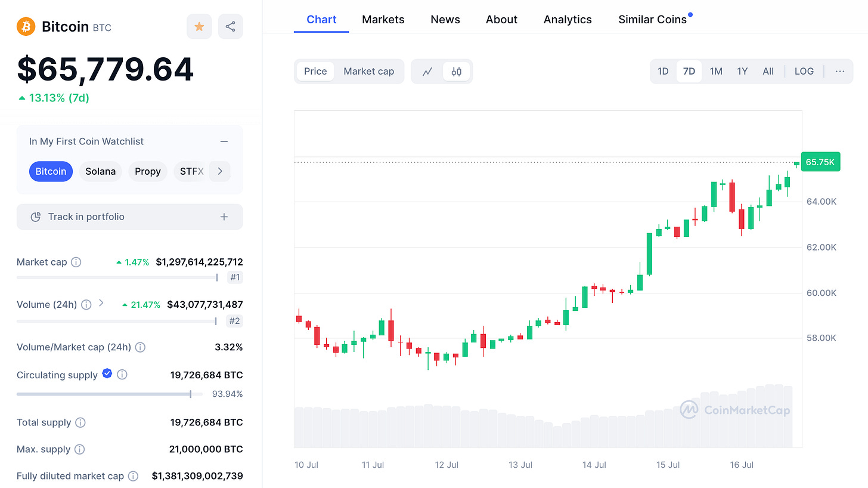Click the 13.13% (7d) change text

tap(59, 98)
